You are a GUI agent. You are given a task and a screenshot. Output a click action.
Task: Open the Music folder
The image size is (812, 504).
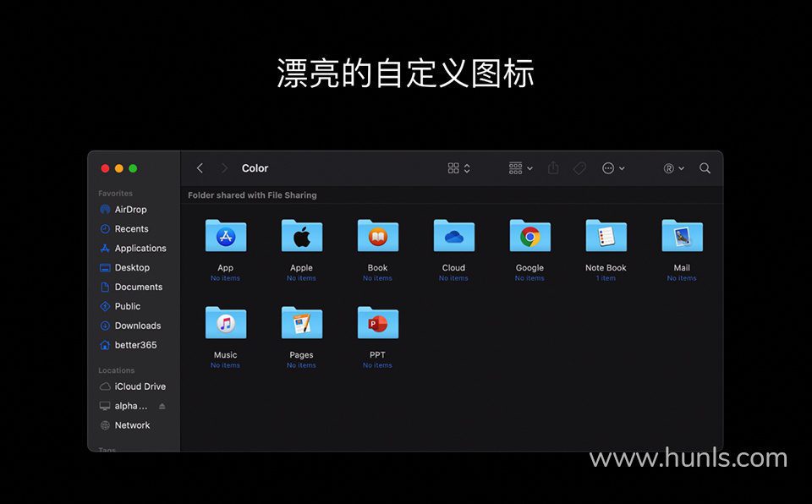tap(226, 323)
